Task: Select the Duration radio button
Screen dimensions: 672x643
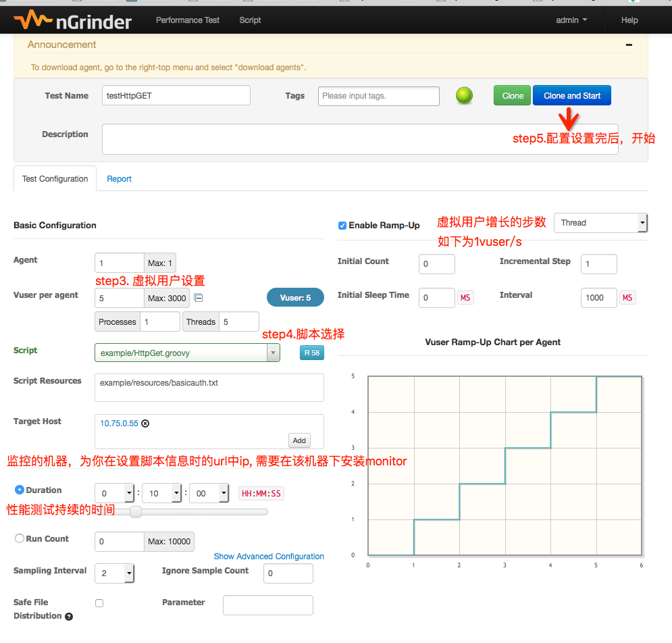Action: click(x=20, y=490)
